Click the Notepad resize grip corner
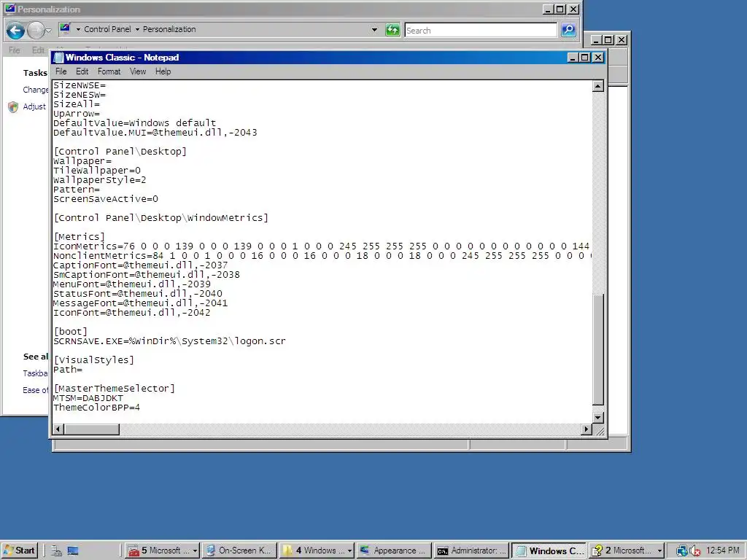Image resolution: width=747 pixels, height=560 pixels. [x=599, y=430]
